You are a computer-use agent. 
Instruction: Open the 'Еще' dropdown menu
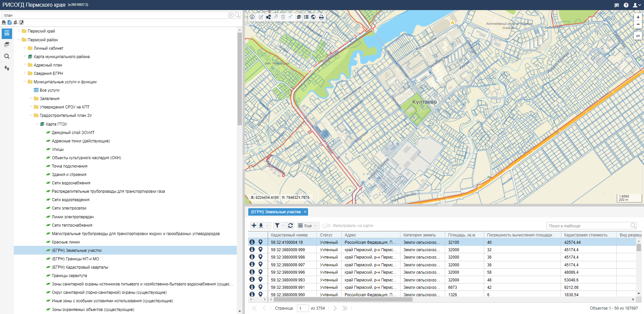click(x=307, y=226)
